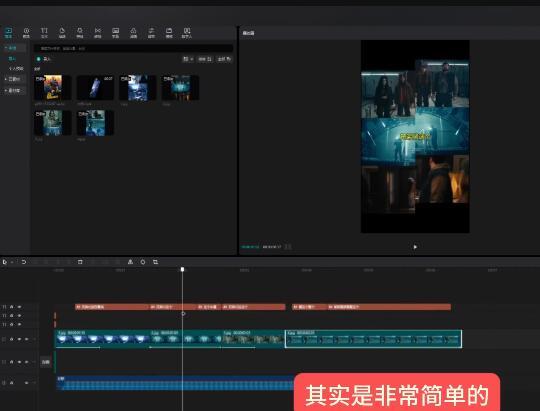Click the crop icon in timeline toolbar
The image size is (540, 411).
pyautogui.click(x=156, y=262)
